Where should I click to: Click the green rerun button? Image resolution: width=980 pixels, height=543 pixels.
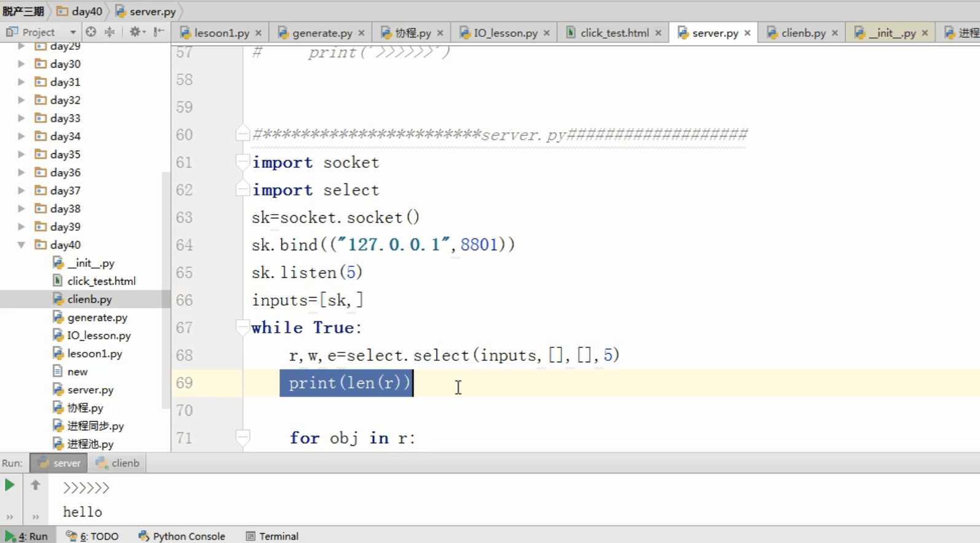tap(10, 485)
